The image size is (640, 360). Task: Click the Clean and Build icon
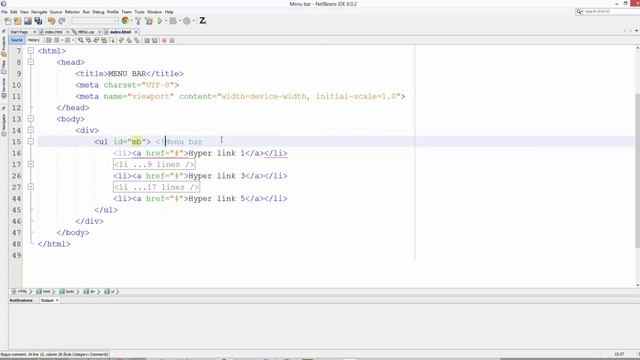(149, 21)
